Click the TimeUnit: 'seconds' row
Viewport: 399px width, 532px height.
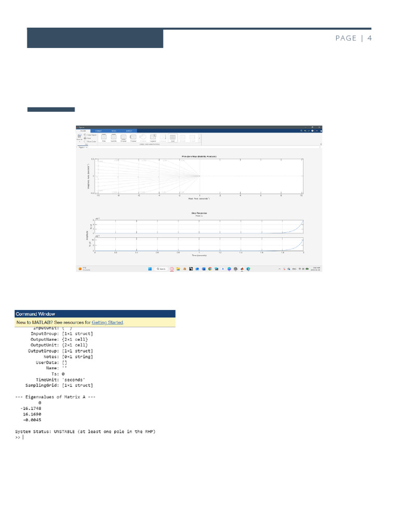[x=60, y=380]
